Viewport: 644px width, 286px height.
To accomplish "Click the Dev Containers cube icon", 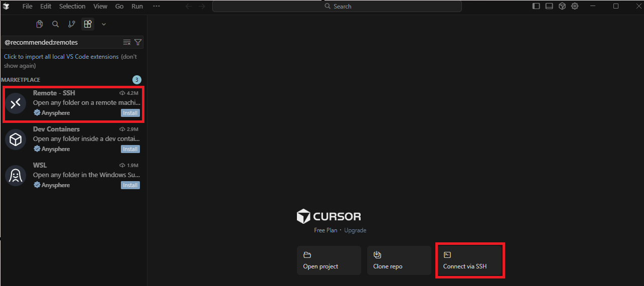I will tap(16, 139).
